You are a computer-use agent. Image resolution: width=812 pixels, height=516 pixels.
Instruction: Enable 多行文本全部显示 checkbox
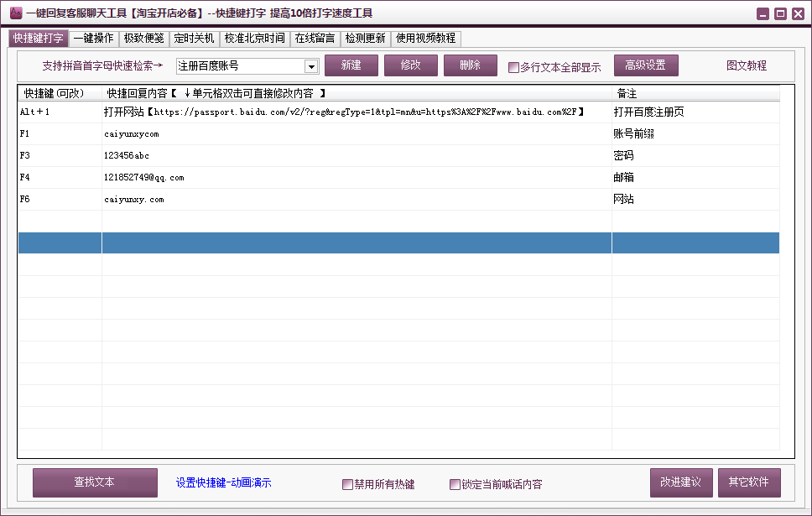(514, 67)
